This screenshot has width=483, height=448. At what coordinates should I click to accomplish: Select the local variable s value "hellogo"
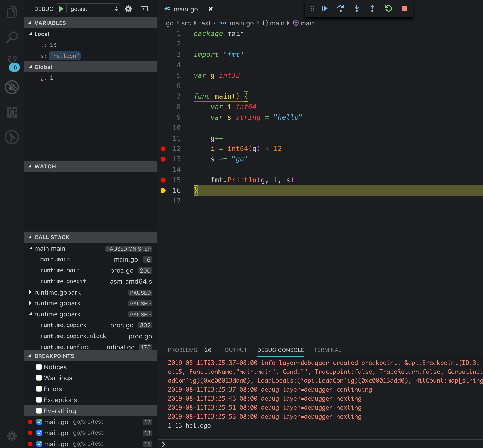(65, 56)
